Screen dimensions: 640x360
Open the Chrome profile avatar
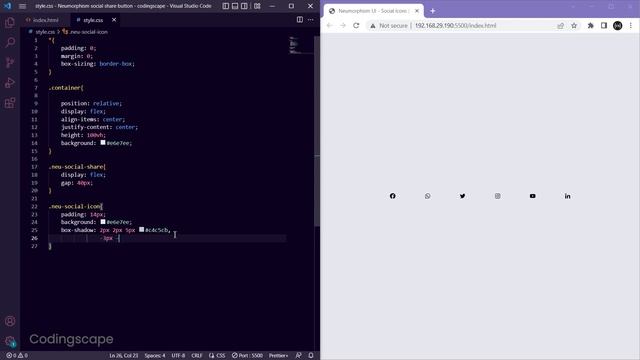(x=618, y=25)
